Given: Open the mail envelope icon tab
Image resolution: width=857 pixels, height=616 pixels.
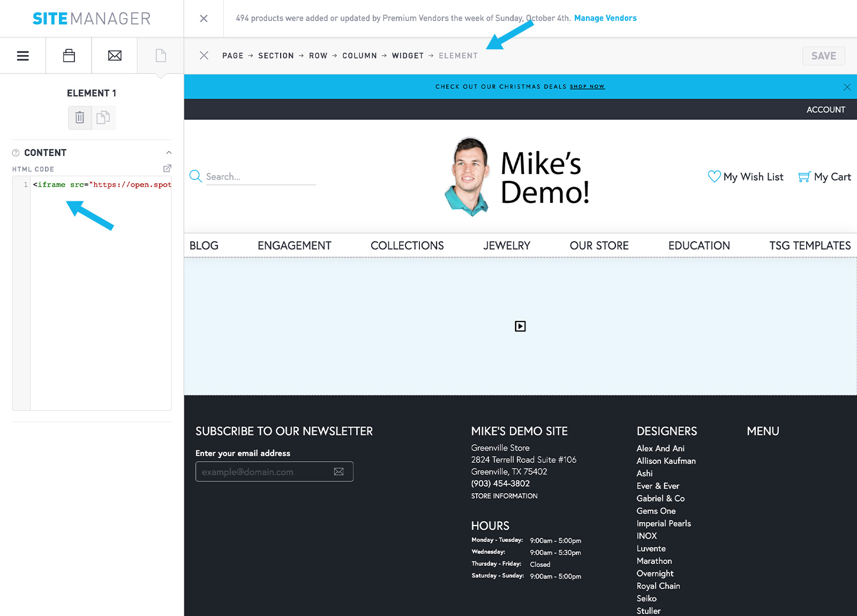Looking at the screenshot, I should coord(115,56).
